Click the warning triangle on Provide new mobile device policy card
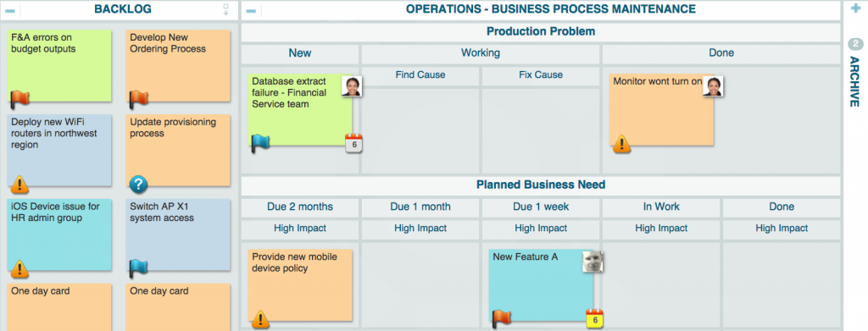 click(x=260, y=319)
